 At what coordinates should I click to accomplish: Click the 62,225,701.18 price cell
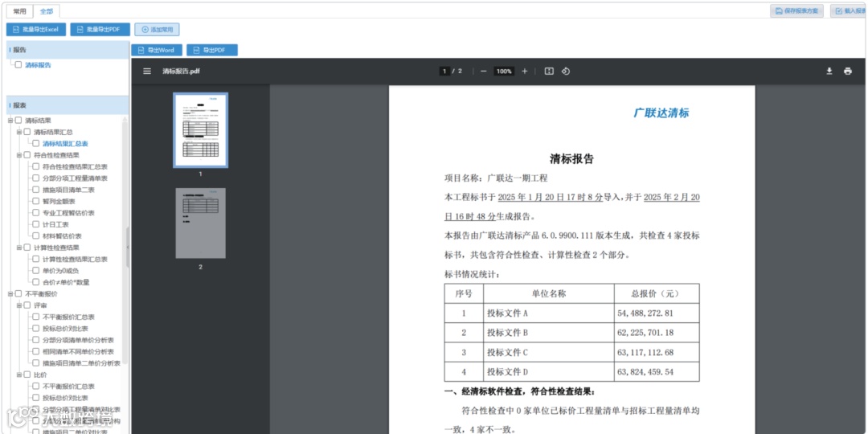[x=657, y=333]
